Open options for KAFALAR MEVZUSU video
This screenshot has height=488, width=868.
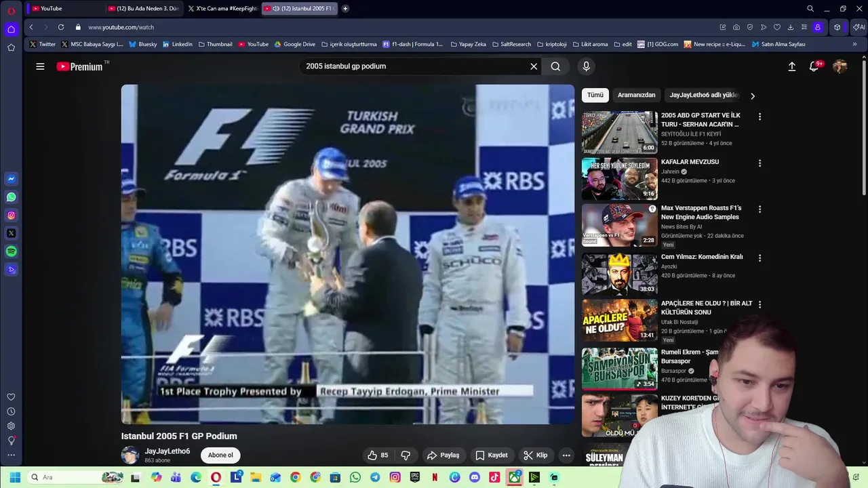pyautogui.click(x=759, y=163)
